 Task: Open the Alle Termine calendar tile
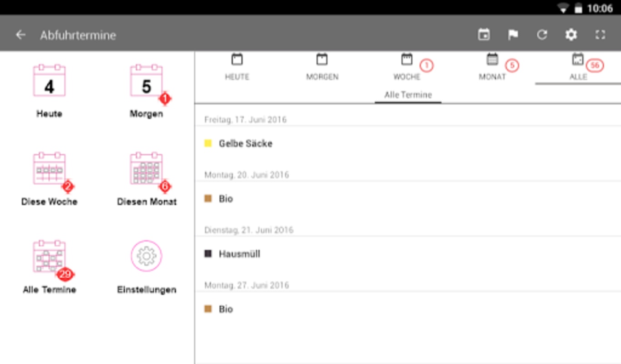click(x=49, y=256)
